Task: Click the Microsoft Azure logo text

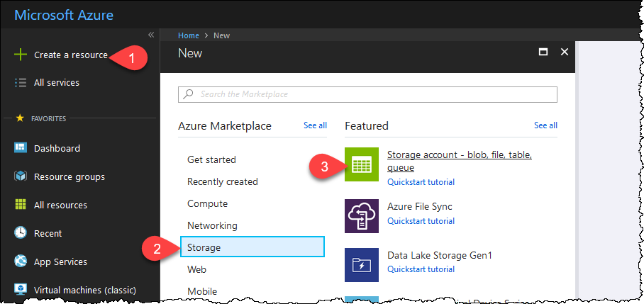Action: point(64,15)
